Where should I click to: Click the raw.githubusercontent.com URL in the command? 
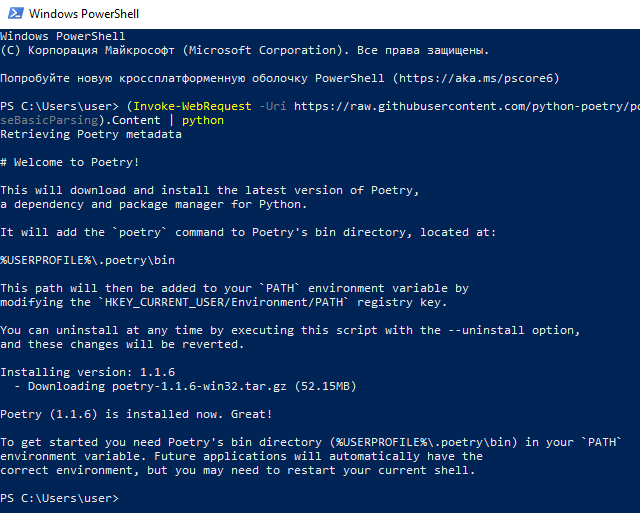coord(467,106)
